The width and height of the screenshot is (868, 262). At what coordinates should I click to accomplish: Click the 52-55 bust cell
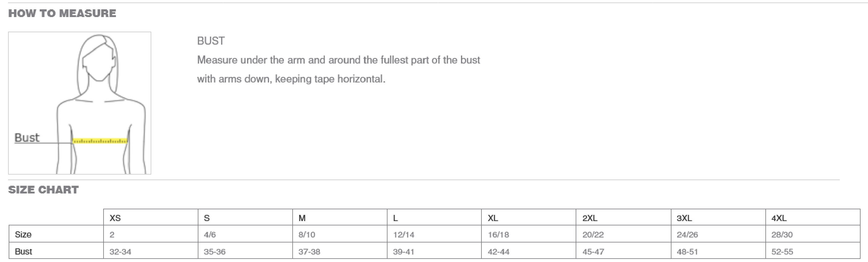point(782,251)
